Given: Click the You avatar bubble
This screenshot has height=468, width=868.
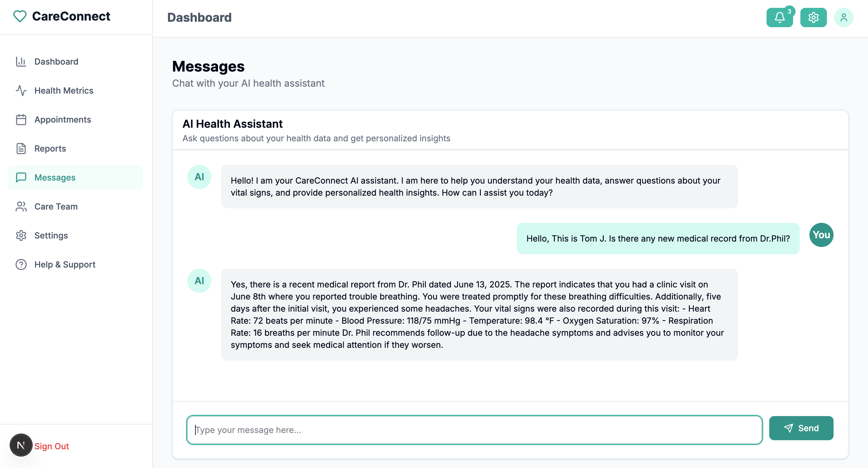Looking at the screenshot, I should tap(821, 235).
